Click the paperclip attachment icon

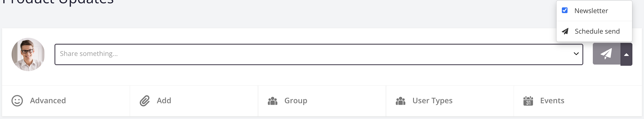click(x=145, y=101)
